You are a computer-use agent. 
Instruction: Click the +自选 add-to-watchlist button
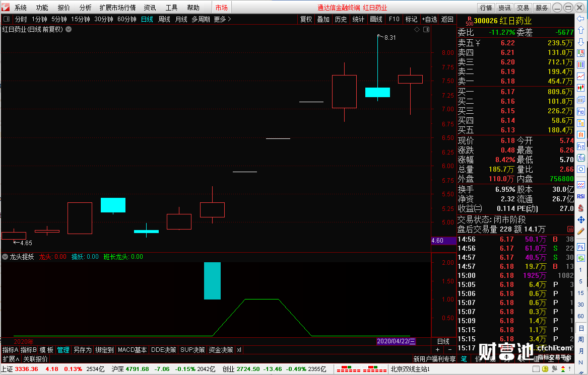tap(429, 19)
